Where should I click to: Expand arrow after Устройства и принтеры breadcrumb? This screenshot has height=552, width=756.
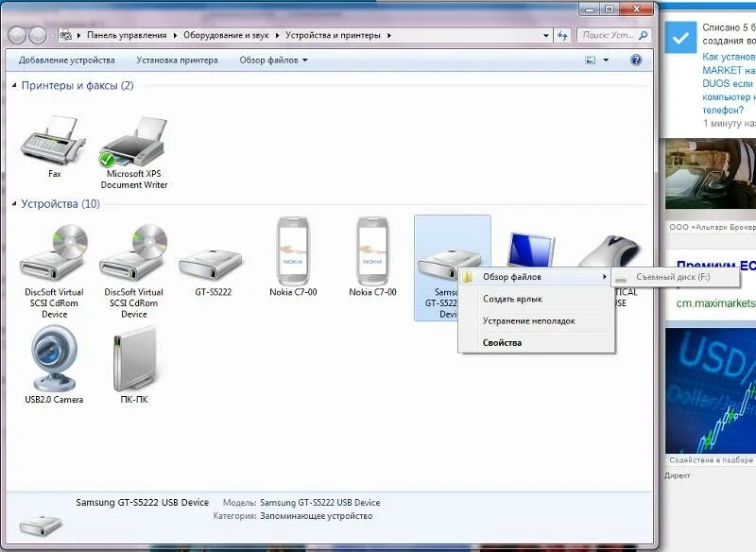(389, 35)
